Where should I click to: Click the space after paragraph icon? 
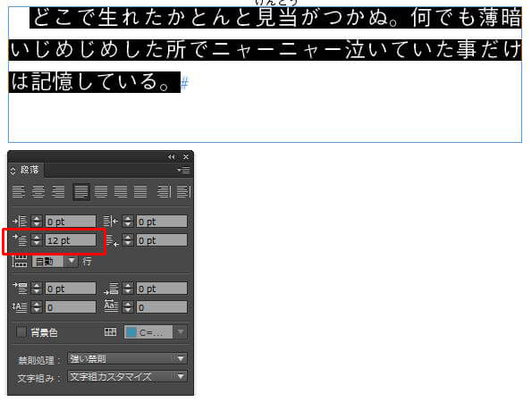tap(111, 289)
